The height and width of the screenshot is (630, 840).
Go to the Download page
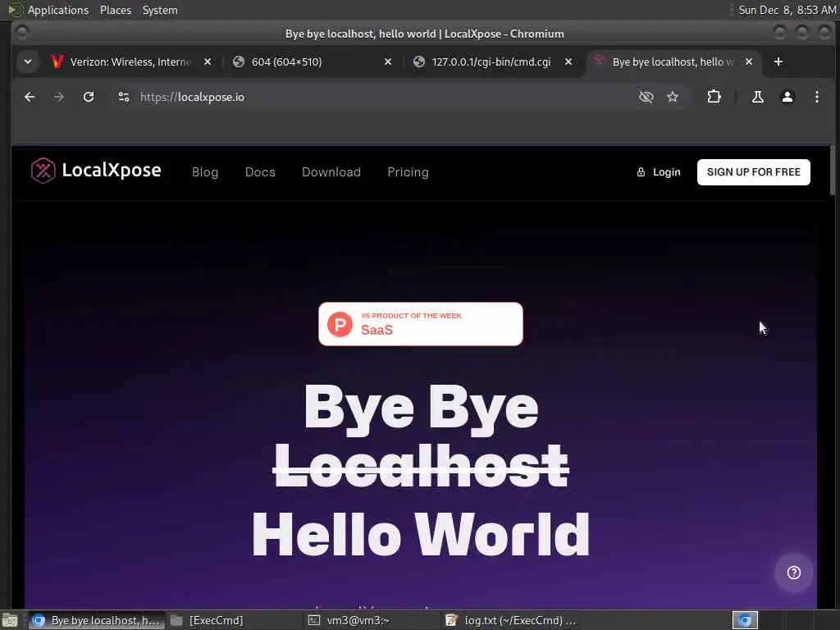(x=331, y=172)
